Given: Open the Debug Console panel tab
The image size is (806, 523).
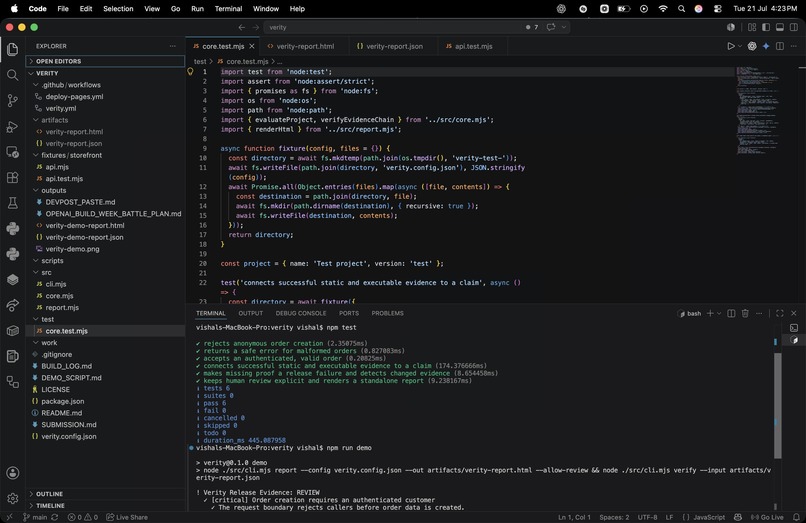Looking at the screenshot, I should pyautogui.click(x=301, y=313).
